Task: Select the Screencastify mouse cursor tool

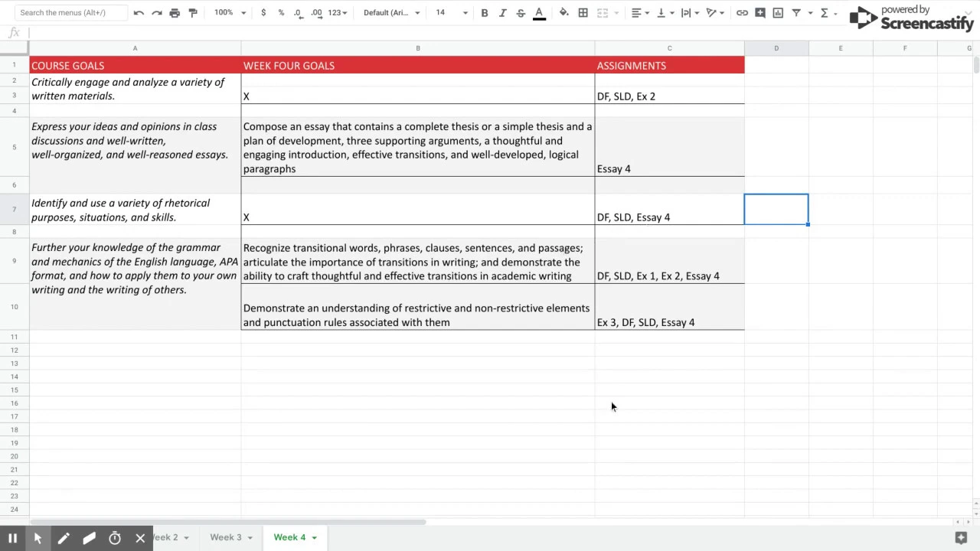Action: pos(38,538)
